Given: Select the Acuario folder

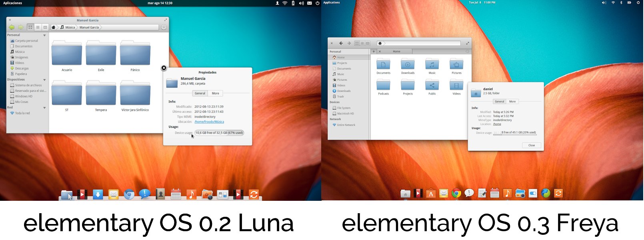Looking at the screenshot, I should pyautogui.click(x=67, y=56).
